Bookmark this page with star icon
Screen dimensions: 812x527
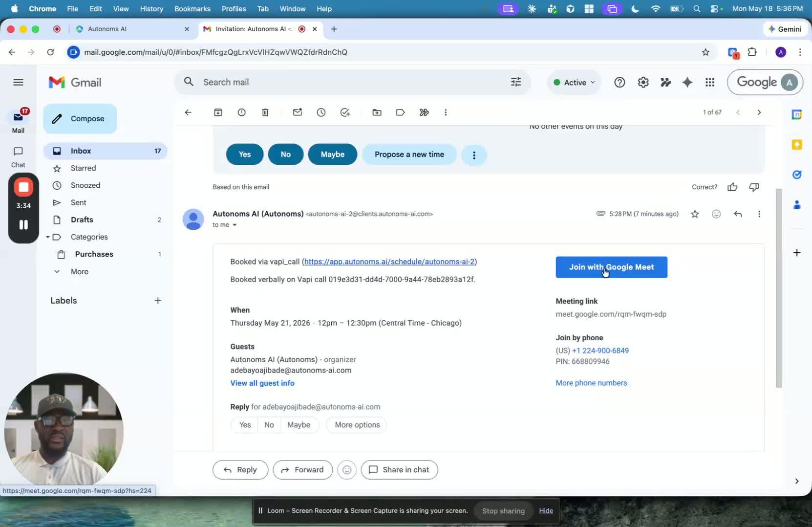click(x=705, y=52)
